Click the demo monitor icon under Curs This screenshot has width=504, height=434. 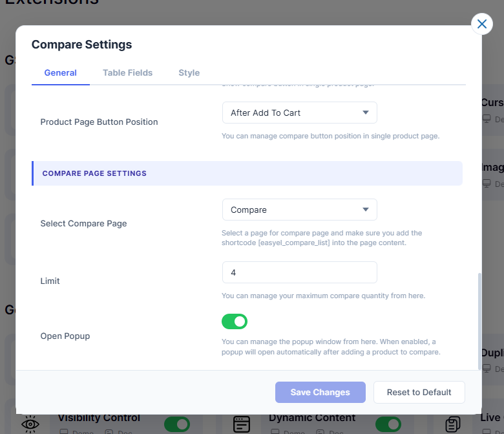coord(487,120)
